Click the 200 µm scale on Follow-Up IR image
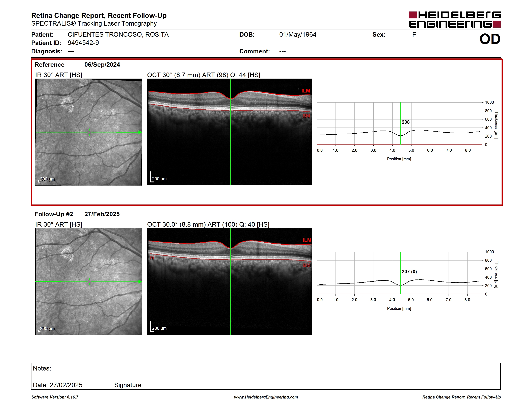The width and height of the screenshot is (532, 411). (x=47, y=329)
